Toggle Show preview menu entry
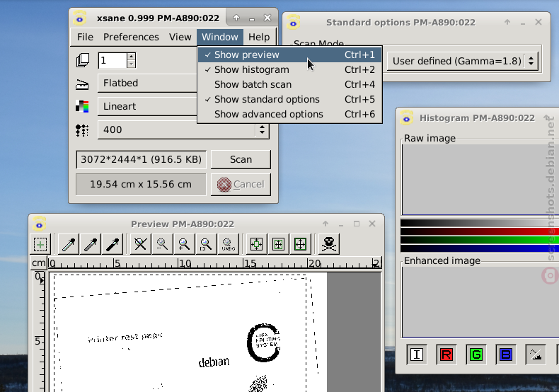559x392 pixels. [x=289, y=55]
